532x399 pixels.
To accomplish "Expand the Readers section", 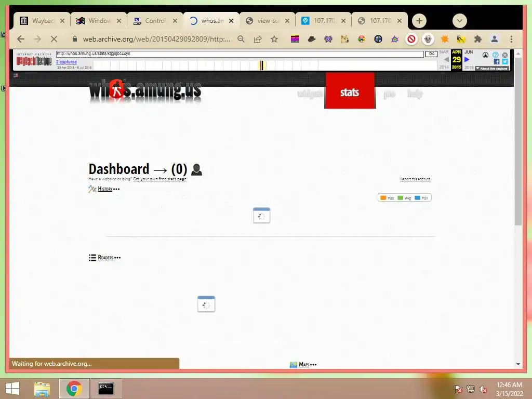I will (105, 258).
